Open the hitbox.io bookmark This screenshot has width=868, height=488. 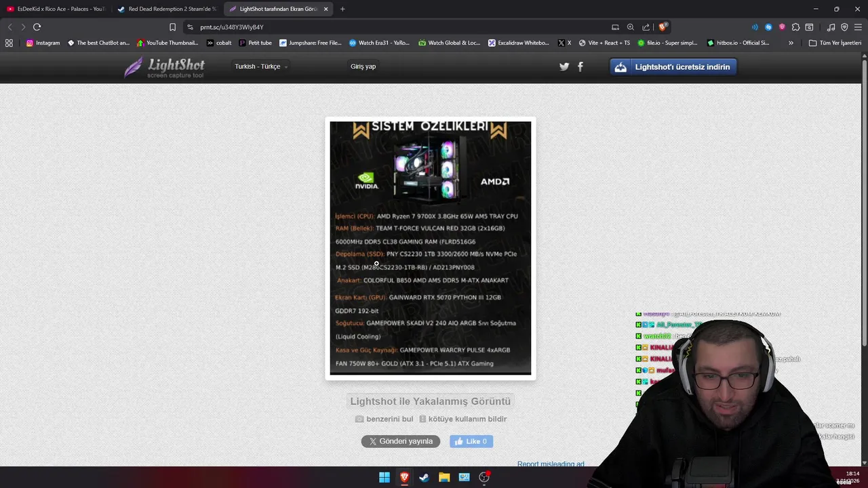(x=738, y=43)
